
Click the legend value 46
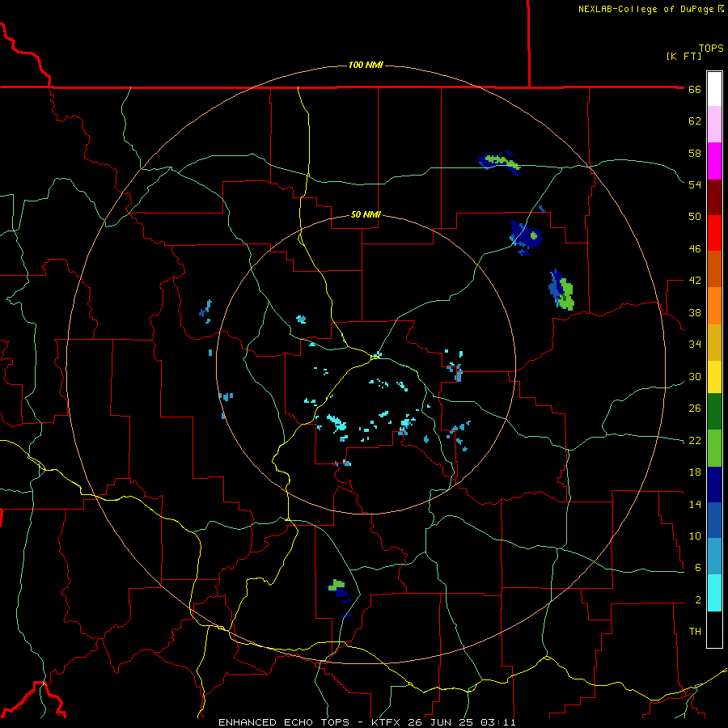695,249
